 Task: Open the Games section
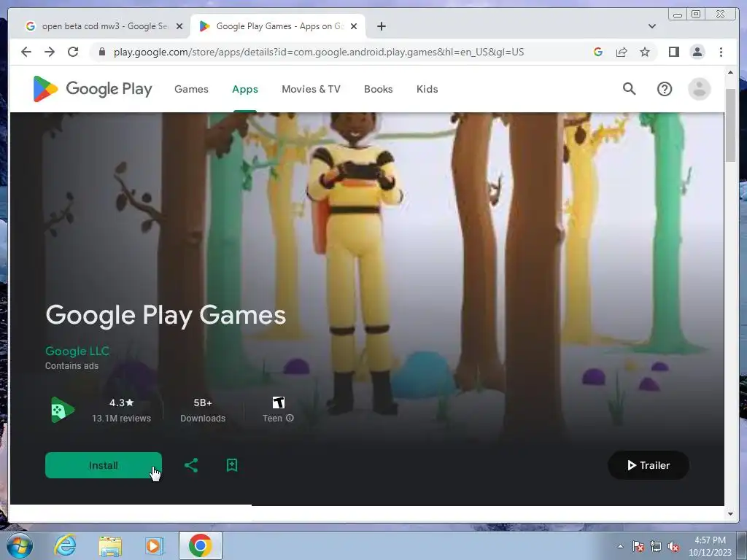tap(191, 89)
